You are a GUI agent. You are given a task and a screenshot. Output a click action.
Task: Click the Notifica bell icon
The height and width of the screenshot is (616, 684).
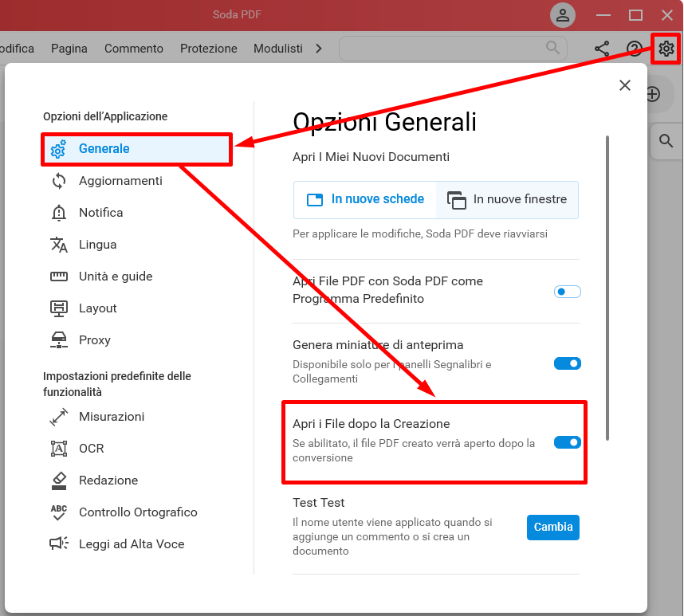point(59,213)
